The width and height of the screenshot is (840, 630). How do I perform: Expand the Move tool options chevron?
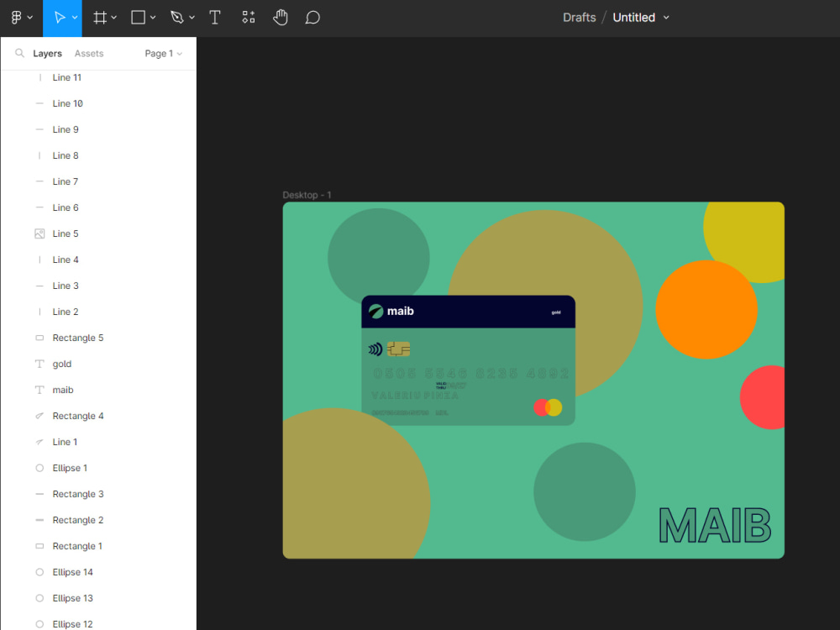coord(74,17)
